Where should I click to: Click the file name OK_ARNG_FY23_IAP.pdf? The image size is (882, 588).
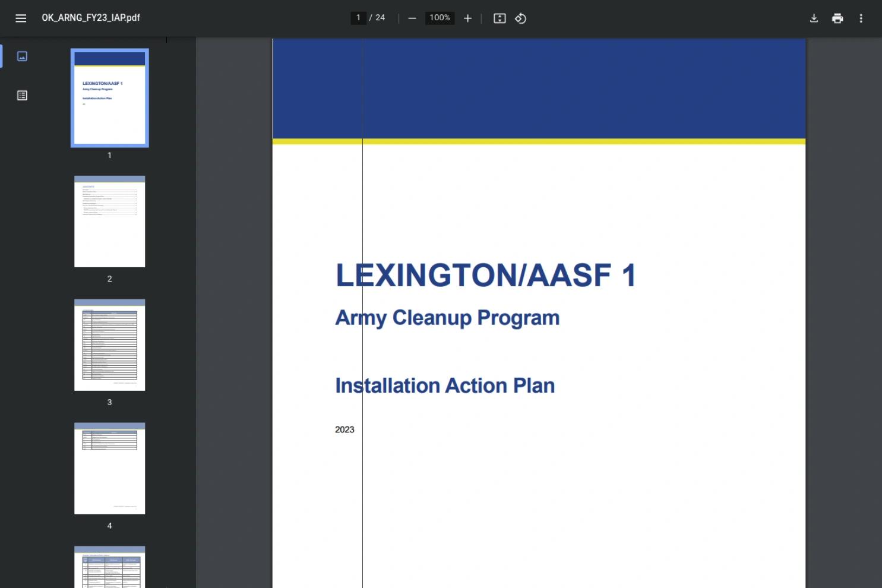(91, 18)
